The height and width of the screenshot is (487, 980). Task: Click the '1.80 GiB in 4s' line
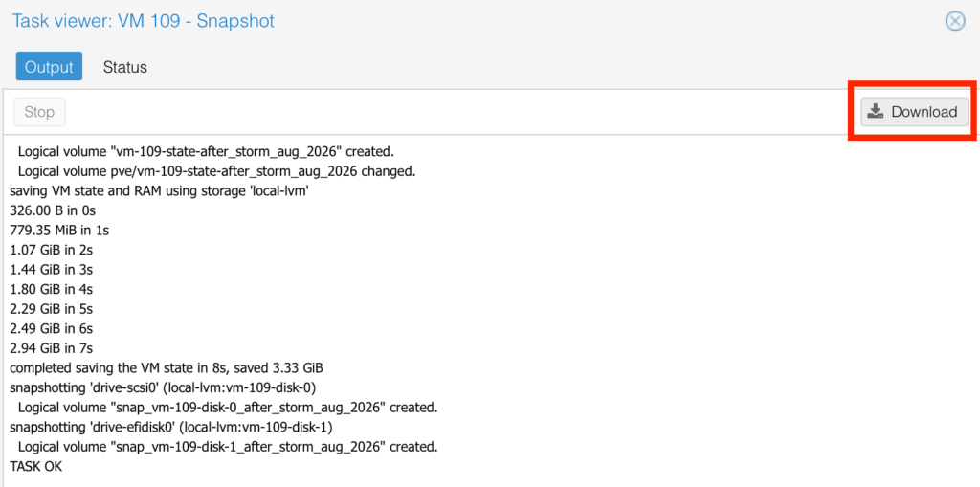click(x=52, y=289)
